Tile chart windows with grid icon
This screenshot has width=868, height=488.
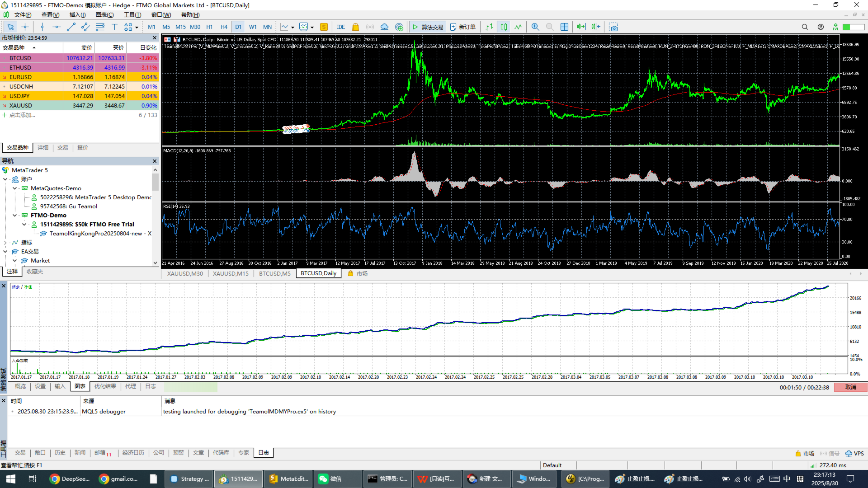click(564, 27)
